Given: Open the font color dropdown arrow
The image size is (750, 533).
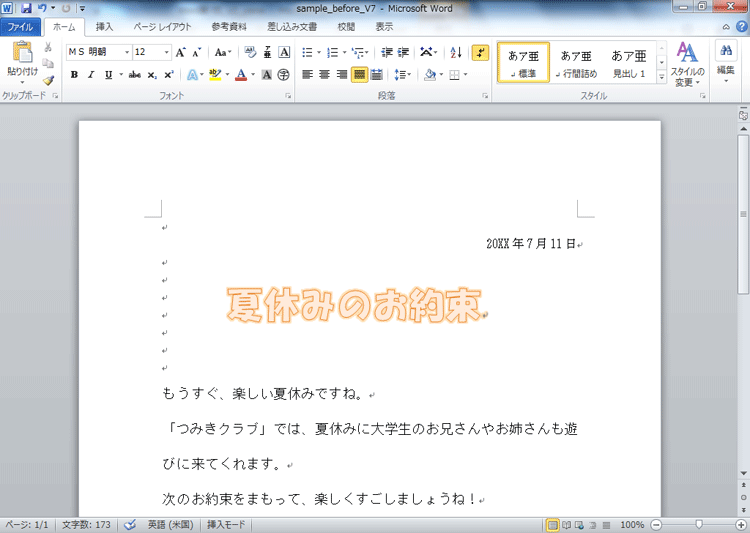Looking at the screenshot, I should (253, 75).
